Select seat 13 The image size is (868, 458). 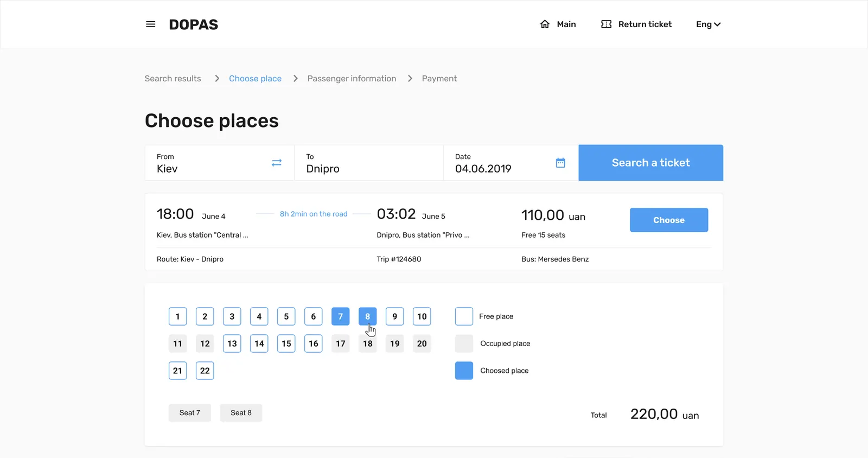point(232,343)
